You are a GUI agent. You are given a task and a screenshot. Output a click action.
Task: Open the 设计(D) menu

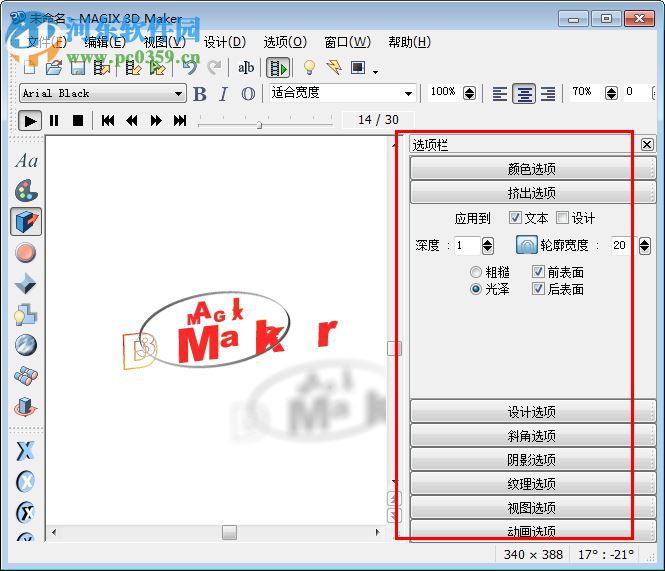pyautogui.click(x=225, y=42)
